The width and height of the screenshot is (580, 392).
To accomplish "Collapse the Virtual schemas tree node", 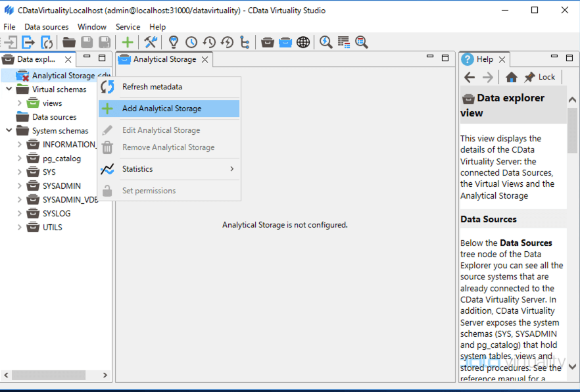I will (9, 89).
